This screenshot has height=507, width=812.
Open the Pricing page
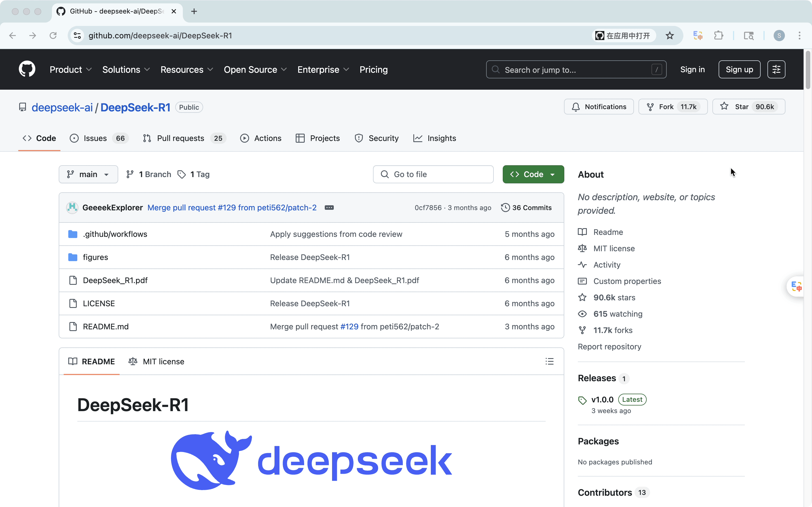pyautogui.click(x=373, y=69)
